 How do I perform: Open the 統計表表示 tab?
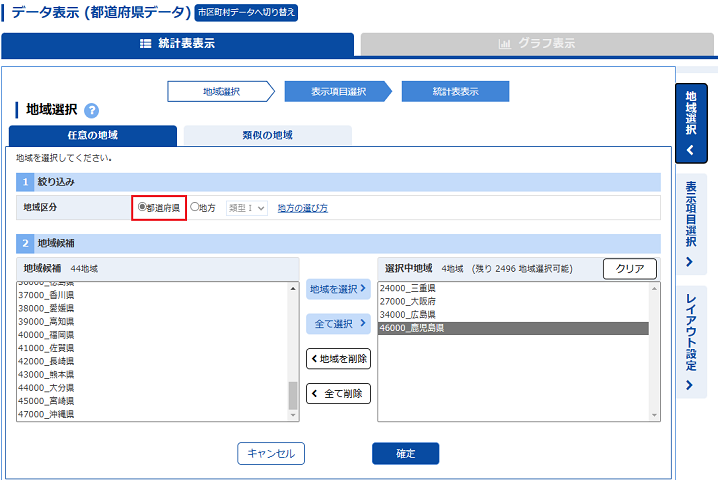tap(177, 44)
